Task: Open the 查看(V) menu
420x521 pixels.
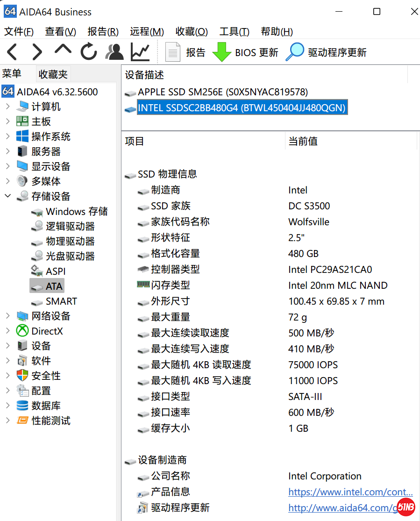Action: [60, 32]
